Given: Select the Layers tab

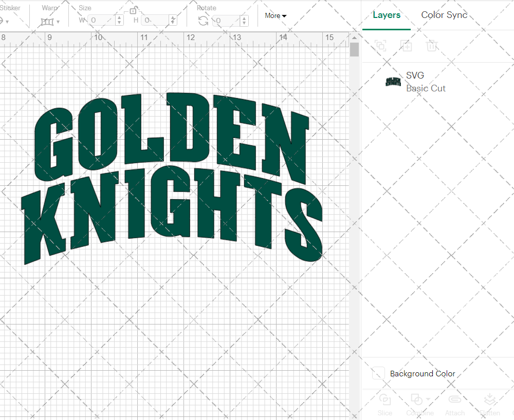Looking at the screenshot, I should tap(387, 15).
